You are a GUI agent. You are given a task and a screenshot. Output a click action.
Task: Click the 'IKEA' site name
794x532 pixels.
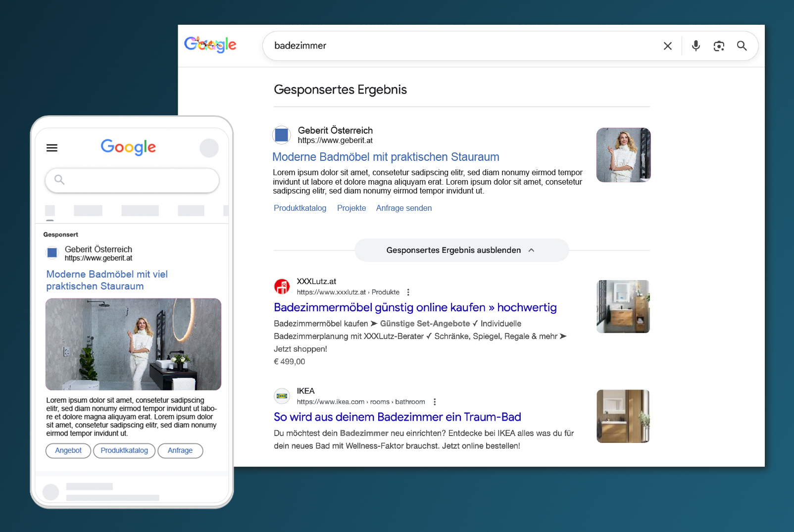coord(305,391)
